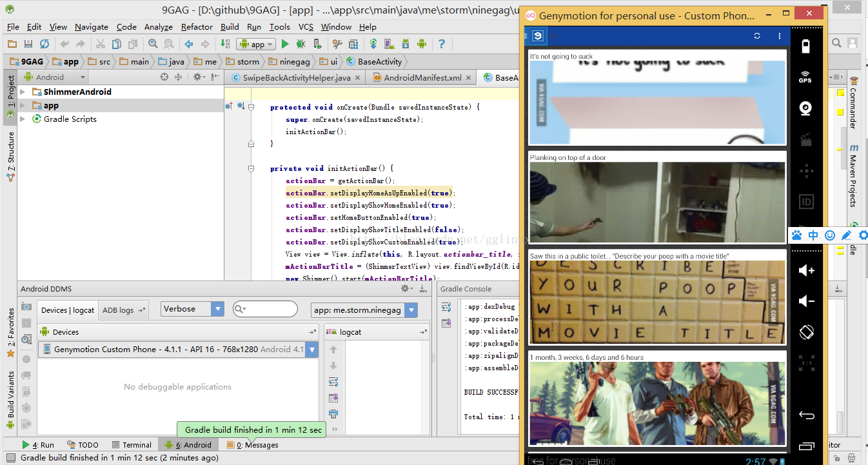Open the 'Planking on top of a door' post image

click(x=657, y=202)
